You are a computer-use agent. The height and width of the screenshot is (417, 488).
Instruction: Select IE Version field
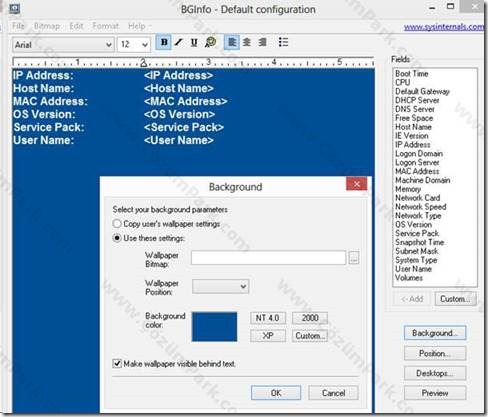412,136
